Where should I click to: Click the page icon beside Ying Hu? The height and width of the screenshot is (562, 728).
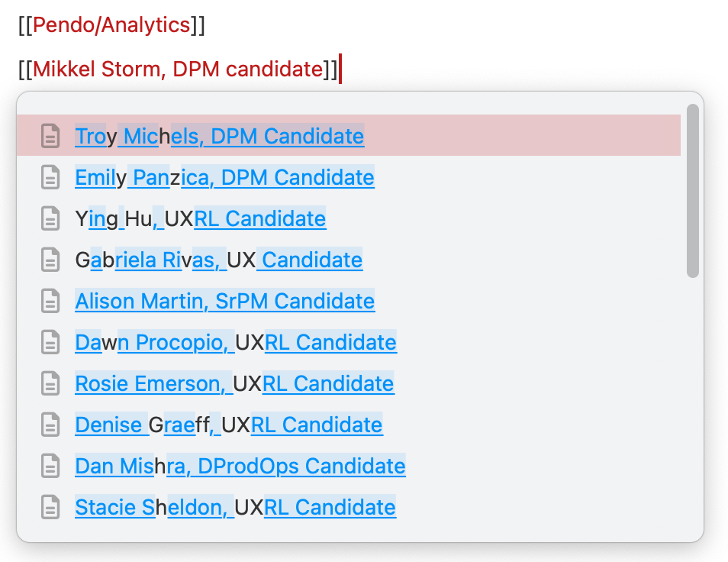click(x=50, y=218)
